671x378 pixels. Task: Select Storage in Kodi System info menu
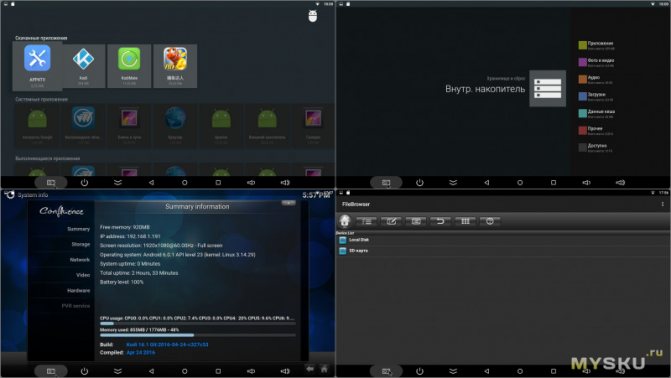coord(80,244)
